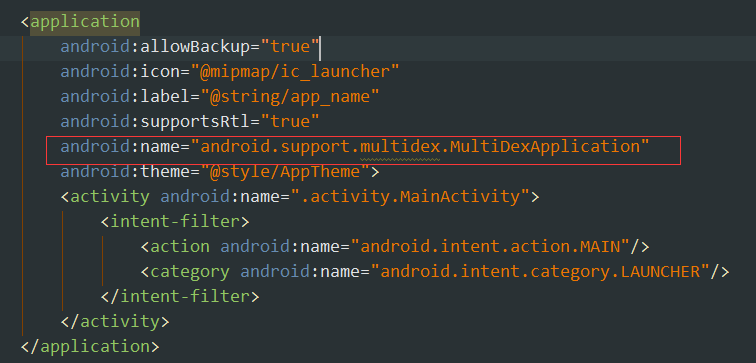
Task: Click the MultiDexApplication name value
Action: click(x=420, y=147)
